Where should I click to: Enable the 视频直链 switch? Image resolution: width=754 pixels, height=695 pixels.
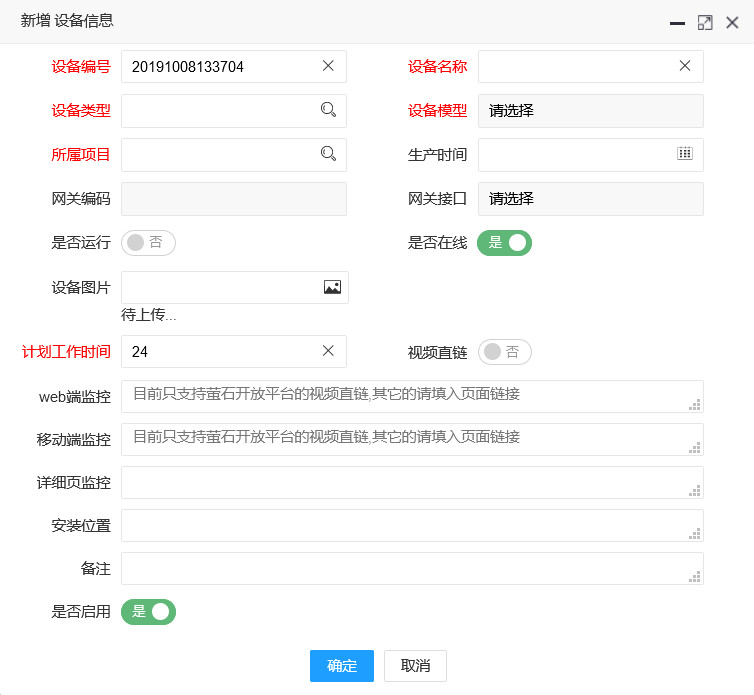pyautogui.click(x=504, y=352)
